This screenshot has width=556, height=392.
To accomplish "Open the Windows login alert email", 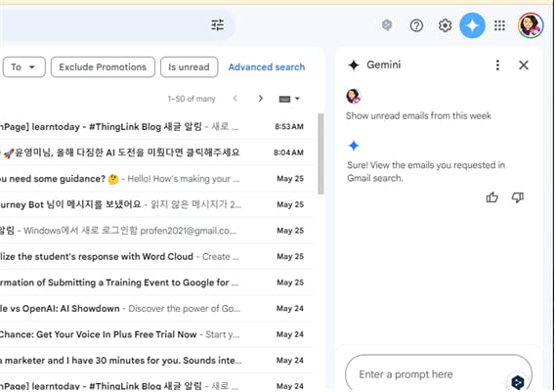I will 156,231.
